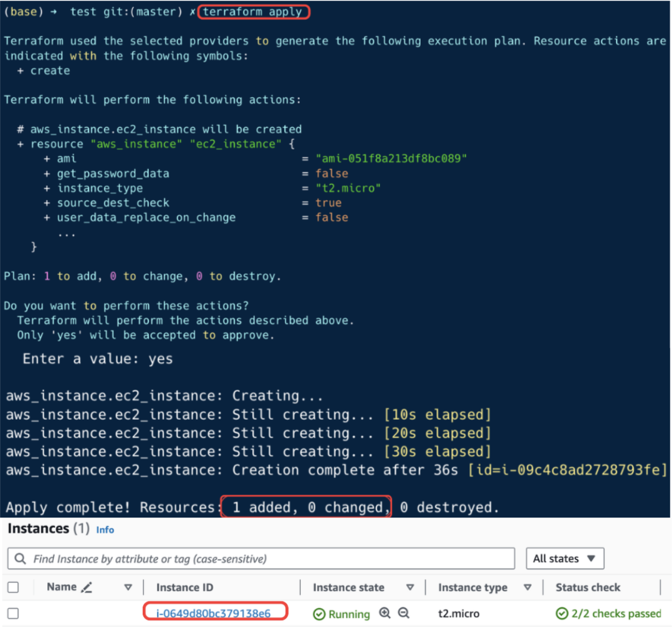Focus the Find Instance search field

pyautogui.click(x=261, y=559)
